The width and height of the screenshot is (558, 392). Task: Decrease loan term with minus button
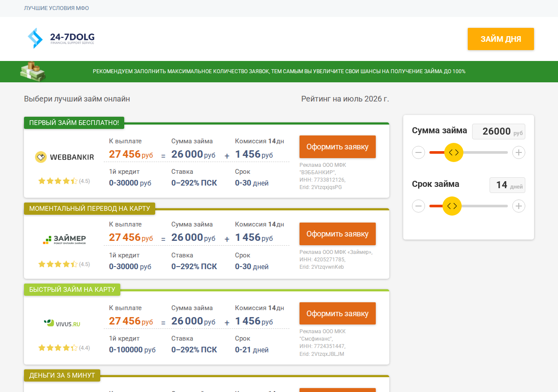pyautogui.click(x=418, y=206)
